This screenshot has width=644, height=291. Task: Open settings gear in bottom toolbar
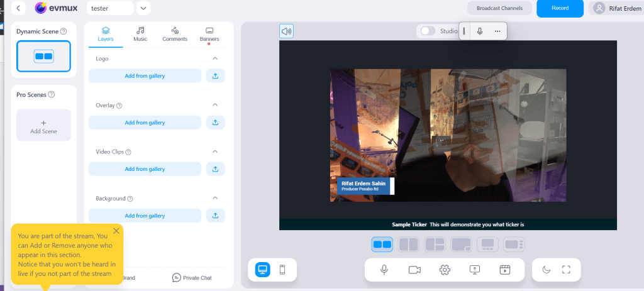[445, 270]
